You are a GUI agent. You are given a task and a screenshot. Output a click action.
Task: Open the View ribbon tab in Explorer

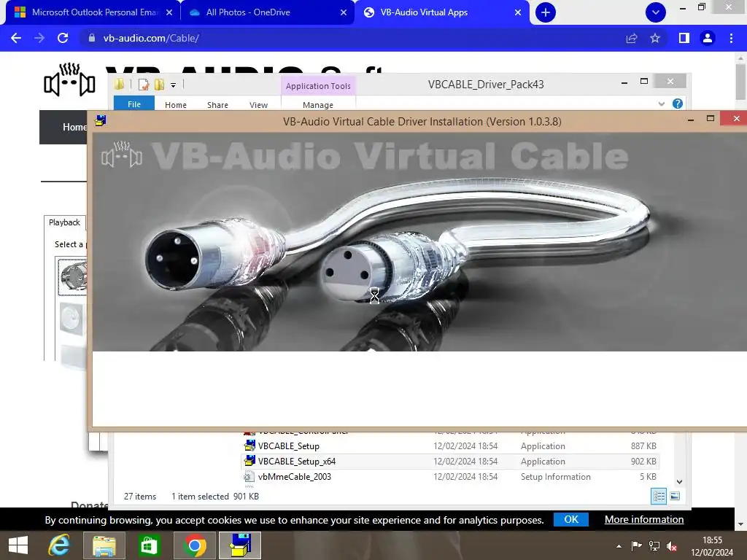pos(259,105)
